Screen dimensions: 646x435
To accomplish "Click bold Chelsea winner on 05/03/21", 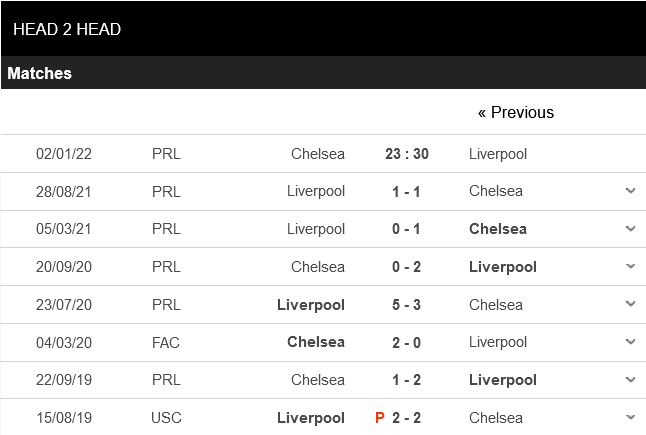I will pos(498,229).
